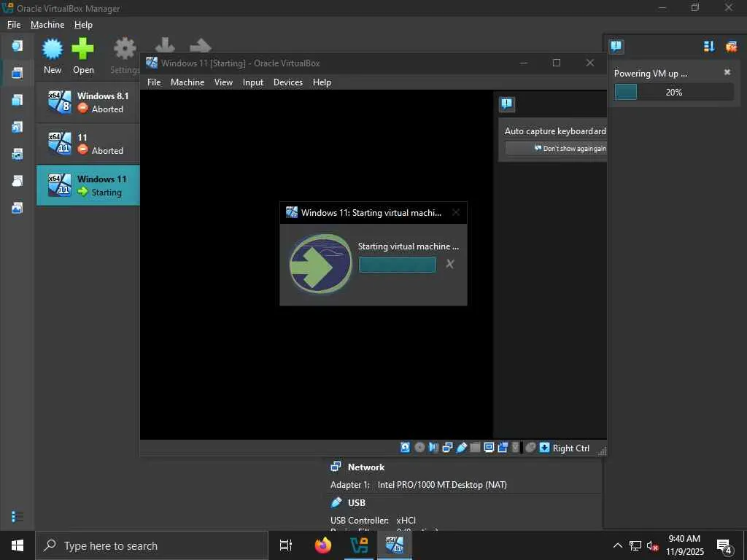Click the Intel PRO/1000 MT Desktop (NAT) text
The image size is (747, 560).
(x=442, y=485)
